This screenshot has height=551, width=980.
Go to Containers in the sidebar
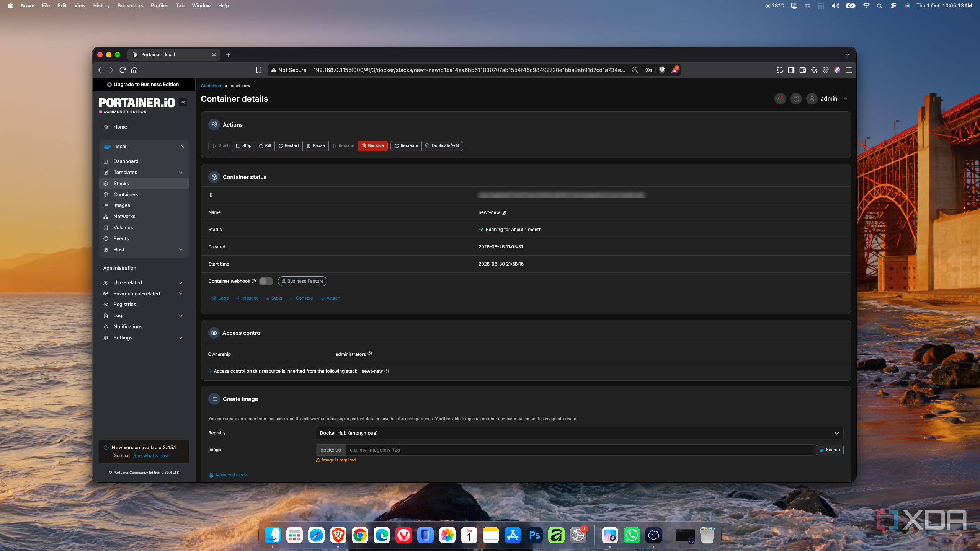[x=144, y=195]
